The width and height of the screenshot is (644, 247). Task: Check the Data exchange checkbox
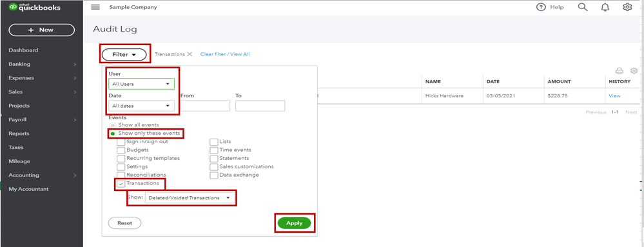(x=213, y=175)
